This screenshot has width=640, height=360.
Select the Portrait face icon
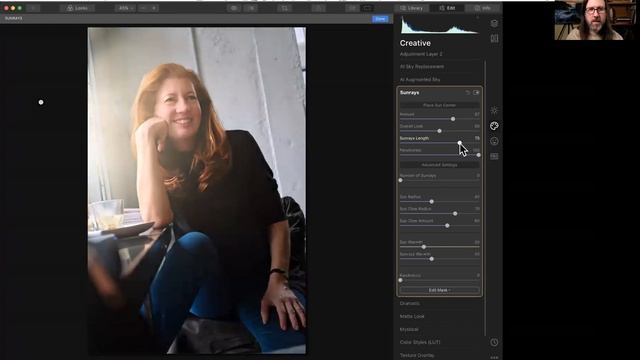coord(494,141)
